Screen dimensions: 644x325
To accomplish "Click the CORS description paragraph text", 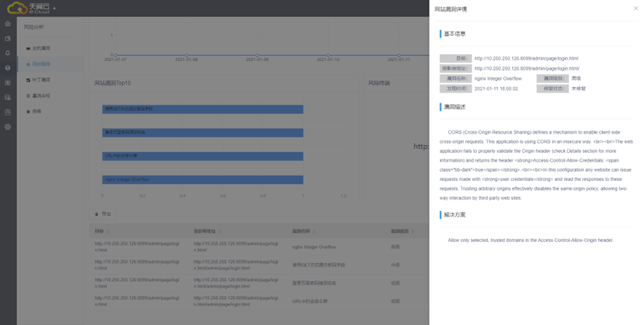I will pyautogui.click(x=536, y=165).
